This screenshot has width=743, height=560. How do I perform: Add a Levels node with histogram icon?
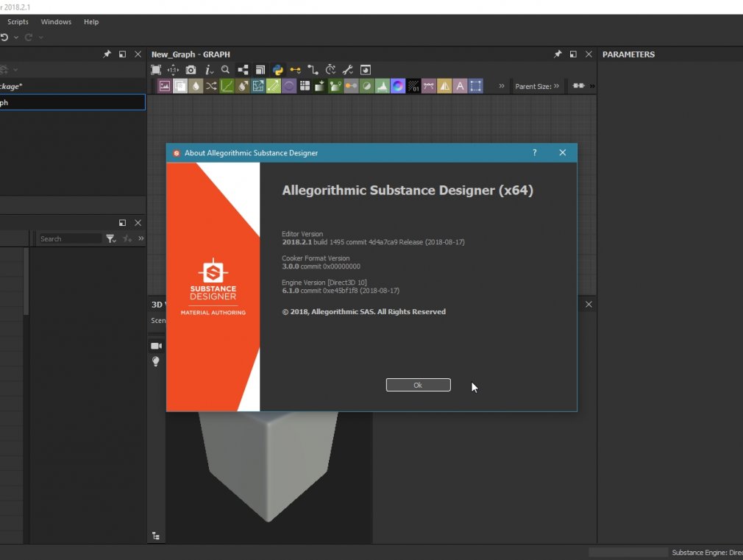(382, 86)
